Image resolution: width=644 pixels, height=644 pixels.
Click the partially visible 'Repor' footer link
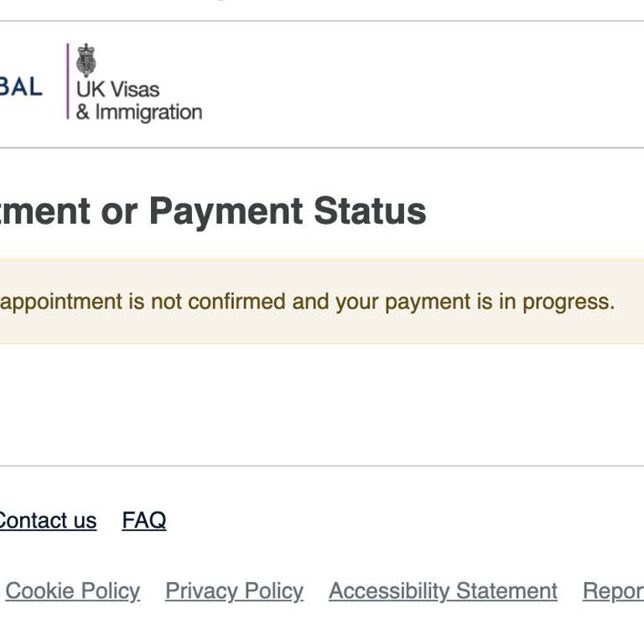point(613,591)
